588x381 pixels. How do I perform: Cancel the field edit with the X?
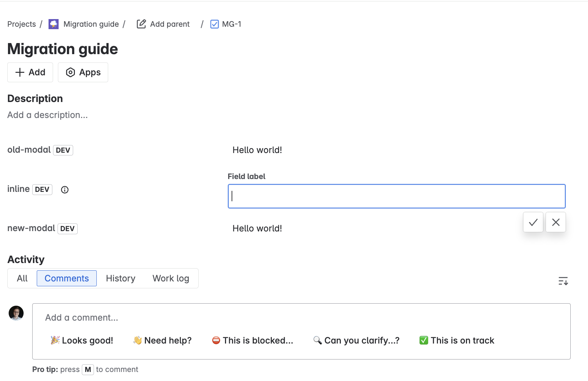[x=555, y=222]
